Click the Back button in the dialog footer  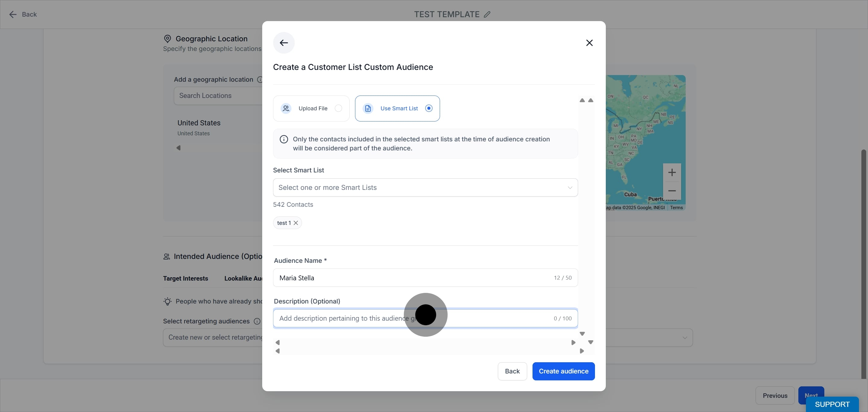click(512, 371)
